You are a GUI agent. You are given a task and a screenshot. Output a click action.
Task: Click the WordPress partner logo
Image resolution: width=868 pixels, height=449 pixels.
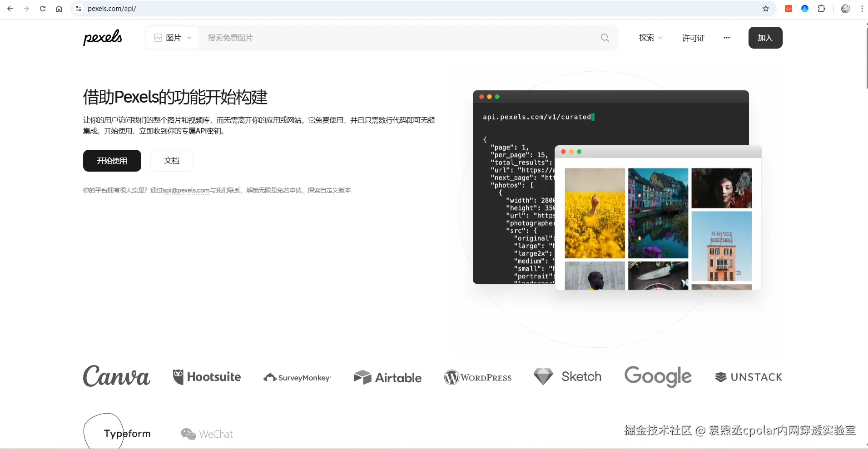click(x=478, y=377)
